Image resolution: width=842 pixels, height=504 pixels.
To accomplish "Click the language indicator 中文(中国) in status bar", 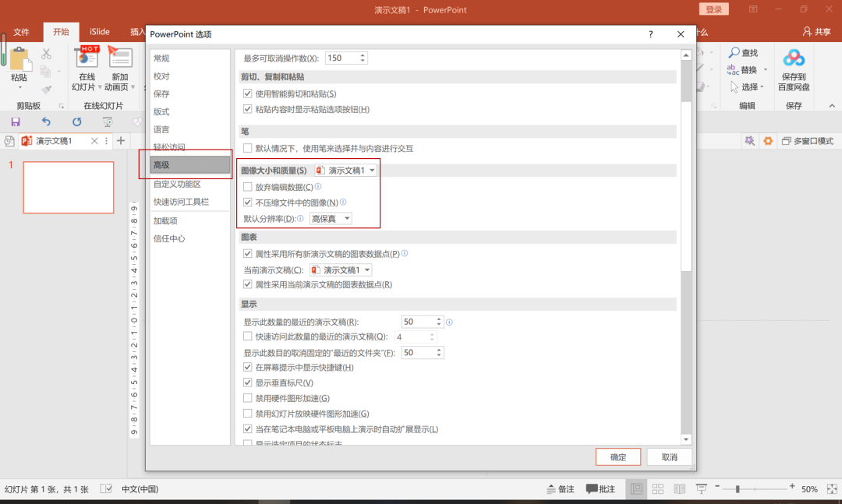I will (x=140, y=489).
